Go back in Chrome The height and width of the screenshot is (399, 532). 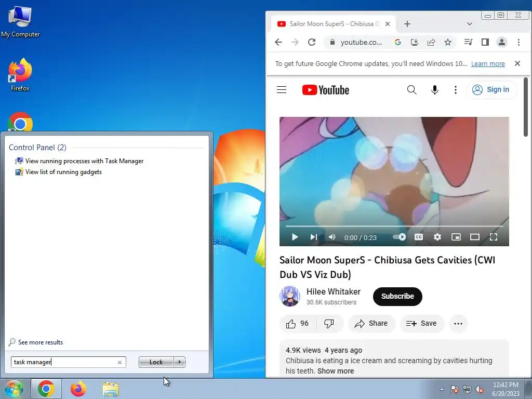point(278,42)
